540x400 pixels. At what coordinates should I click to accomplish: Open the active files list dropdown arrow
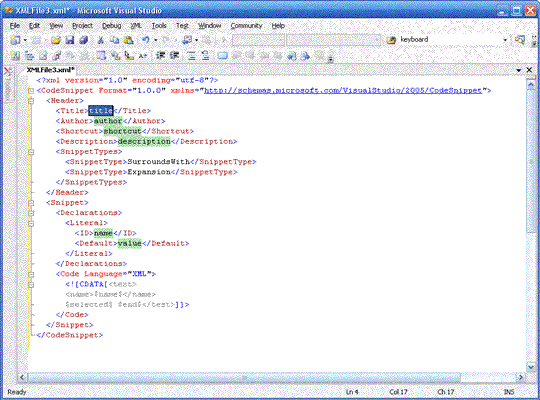(x=518, y=70)
